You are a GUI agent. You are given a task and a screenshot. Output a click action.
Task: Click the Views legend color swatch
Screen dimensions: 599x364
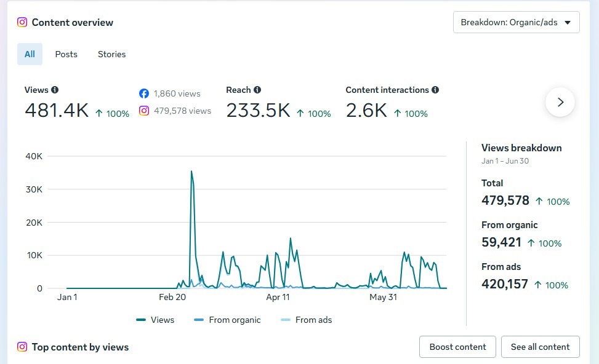point(141,320)
